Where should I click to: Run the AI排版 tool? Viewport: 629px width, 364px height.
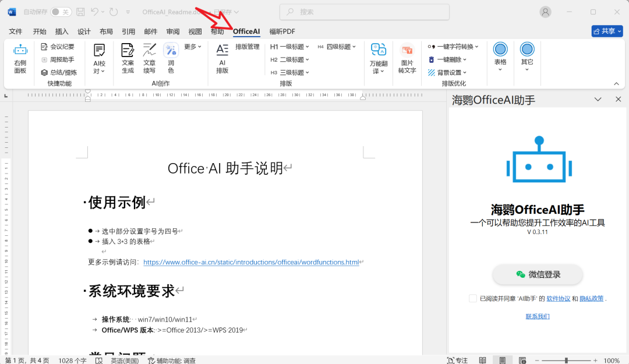point(222,59)
